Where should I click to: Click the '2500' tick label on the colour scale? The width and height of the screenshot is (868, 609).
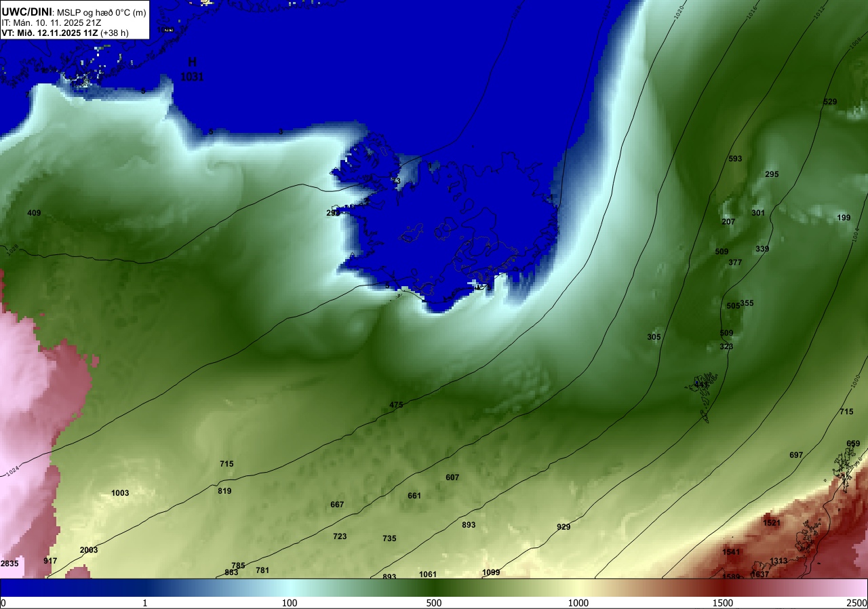pos(857,603)
